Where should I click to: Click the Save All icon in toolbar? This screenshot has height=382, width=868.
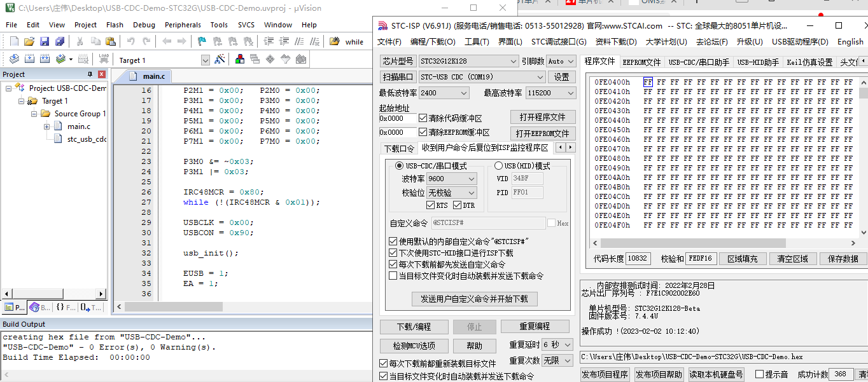pyautogui.click(x=60, y=42)
